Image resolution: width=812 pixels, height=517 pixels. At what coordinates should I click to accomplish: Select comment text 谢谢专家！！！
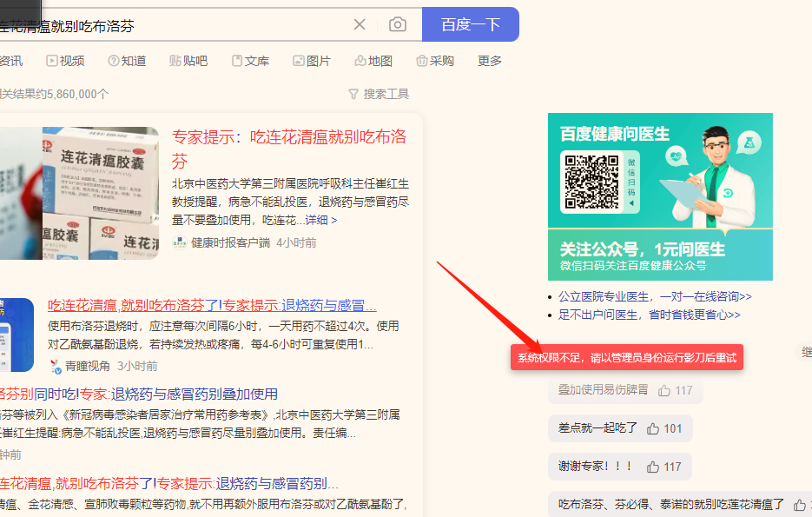tap(595, 467)
